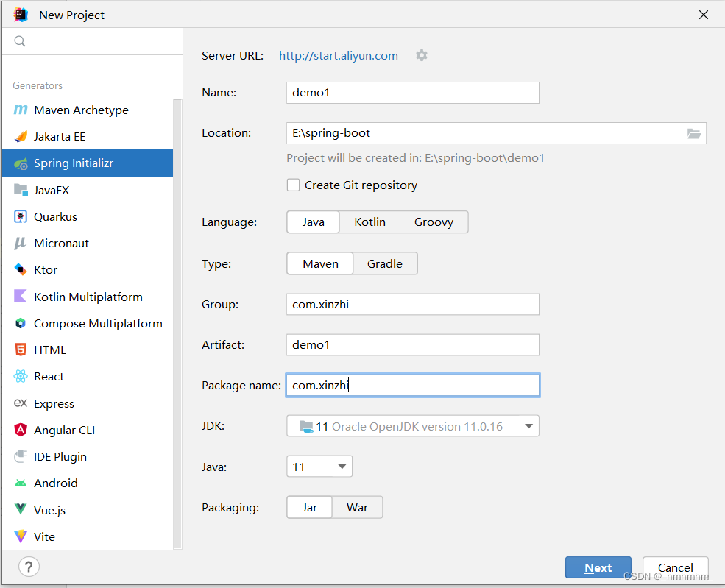The height and width of the screenshot is (588, 725).
Task: Open the Java version dropdown
Action: [319, 467]
